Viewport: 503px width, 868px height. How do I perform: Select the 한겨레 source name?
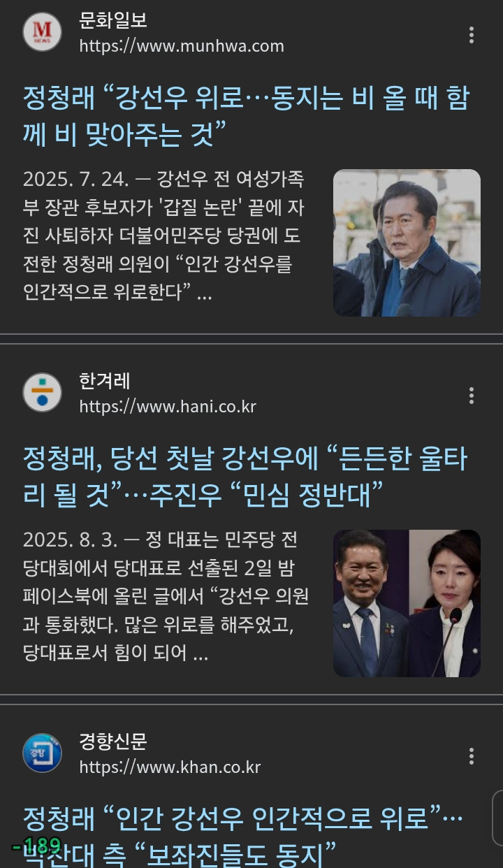click(x=105, y=382)
